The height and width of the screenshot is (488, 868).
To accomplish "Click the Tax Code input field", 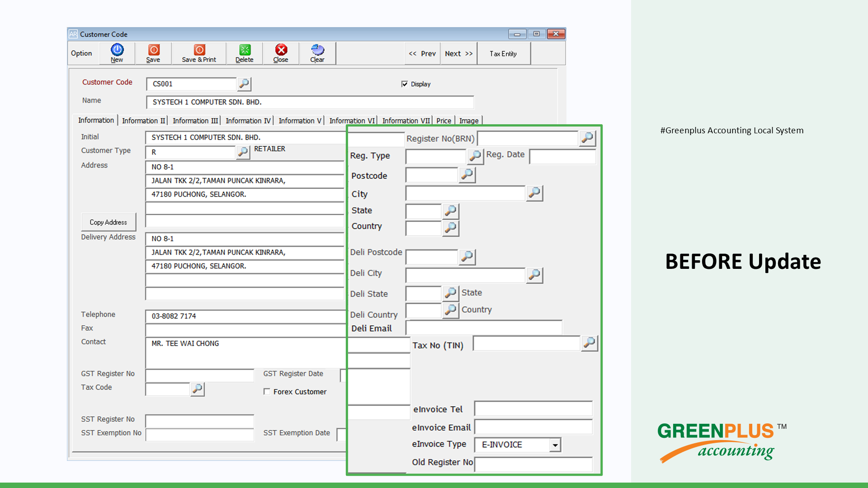I will 167,389.
